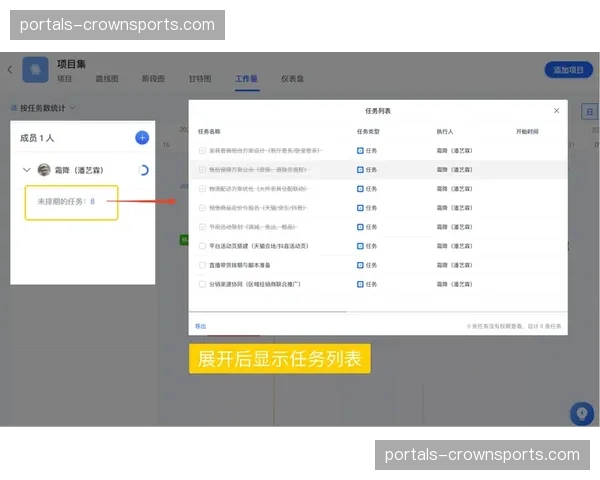Close the 任务列表 dialog with the X
The image size is (600, 480).
(556, 111)
